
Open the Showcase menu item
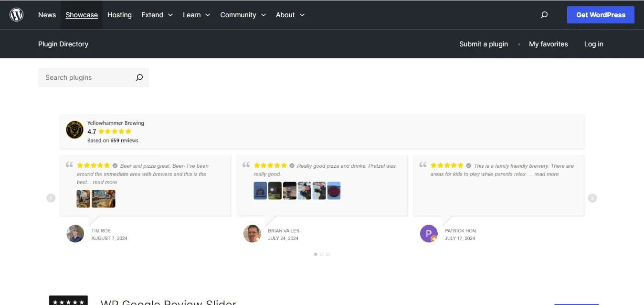coord(82,15)
